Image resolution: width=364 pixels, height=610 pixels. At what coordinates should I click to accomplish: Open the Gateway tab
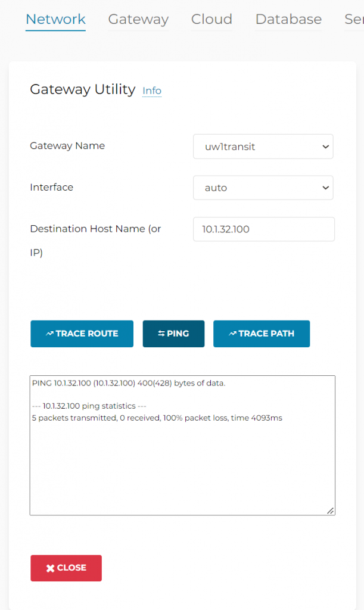click(x=138, y=19)
